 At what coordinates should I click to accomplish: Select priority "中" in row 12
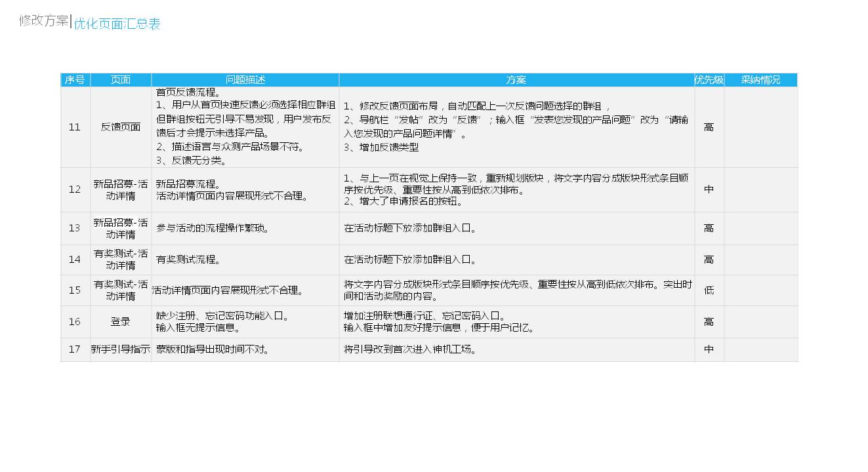click(x=709, y=189)
